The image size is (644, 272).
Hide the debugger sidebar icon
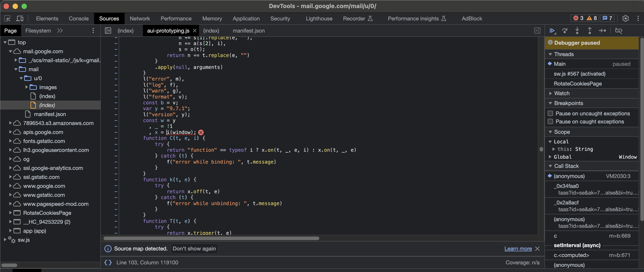click(537, 31)
